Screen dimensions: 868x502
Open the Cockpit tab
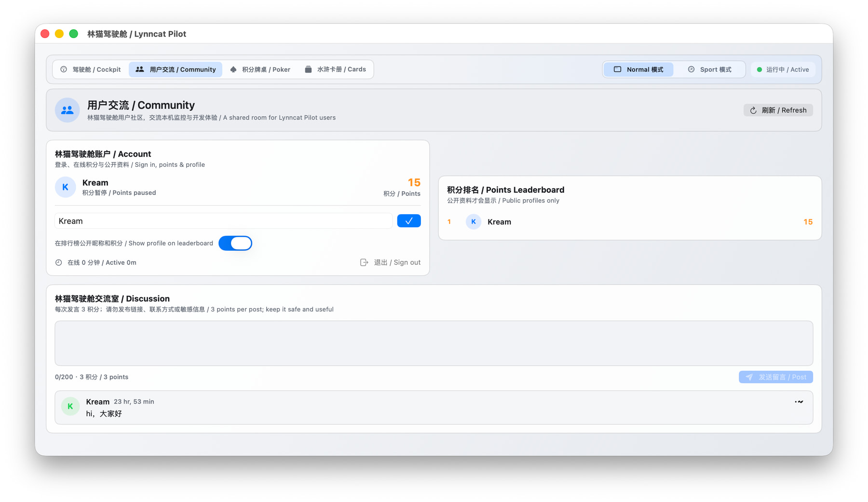click(x=91, y=69)
